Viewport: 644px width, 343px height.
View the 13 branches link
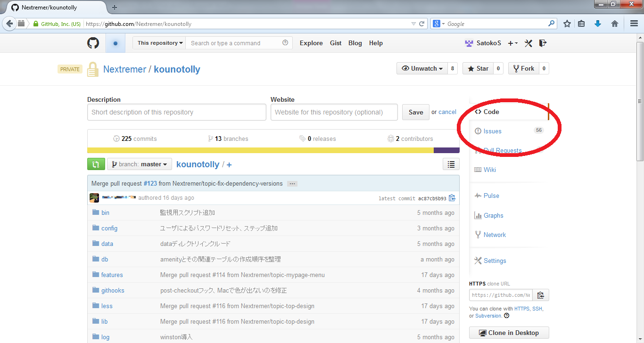point(228,139)
